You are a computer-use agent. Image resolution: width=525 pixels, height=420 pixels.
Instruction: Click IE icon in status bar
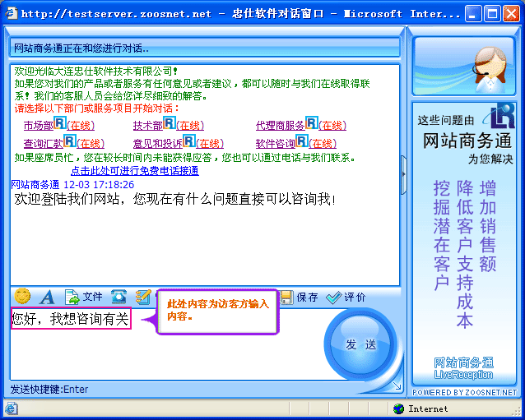click(11, 408)
